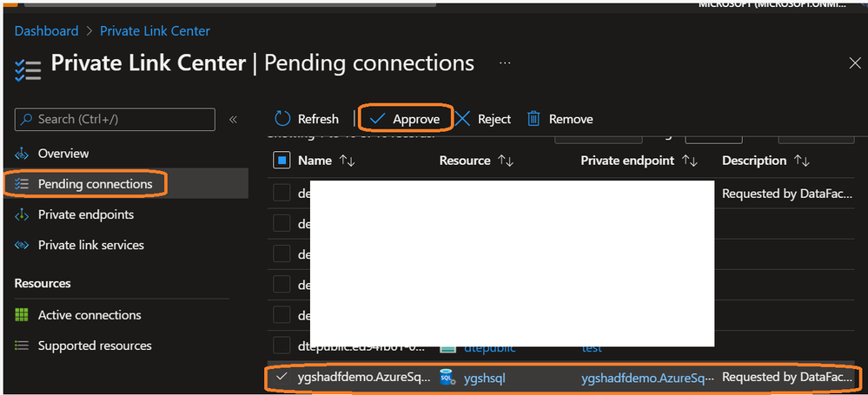Click the Refresh icon in toolbar

tap(282, 119)
